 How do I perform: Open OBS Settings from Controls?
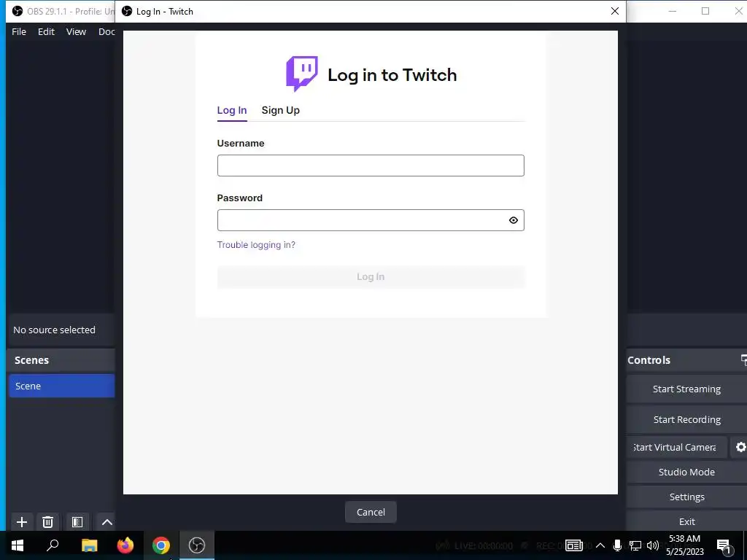686,497
